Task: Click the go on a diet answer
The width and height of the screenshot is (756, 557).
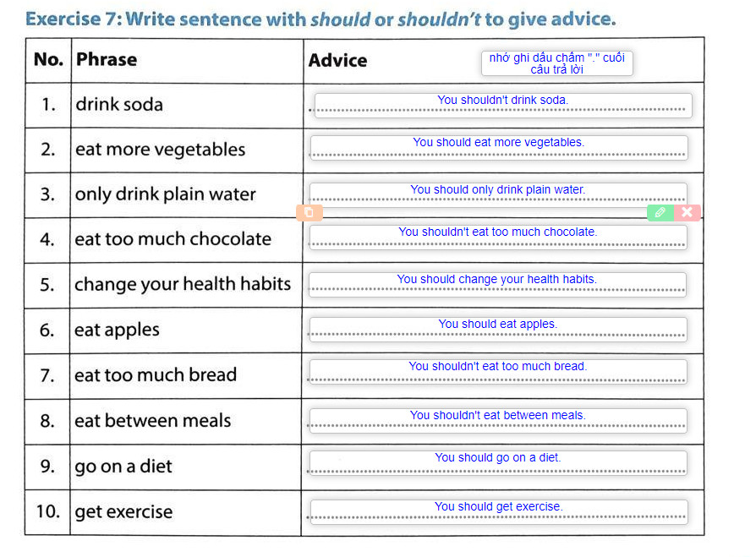Action: [x=497, y=462]
